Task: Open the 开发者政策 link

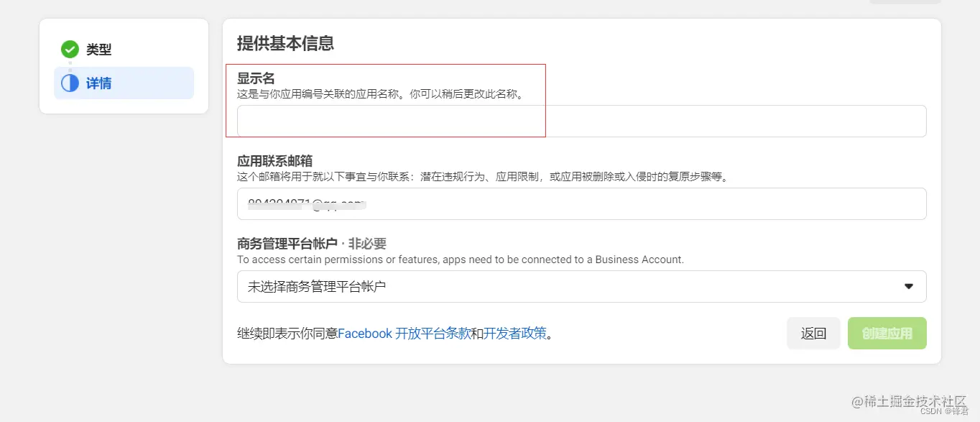Action: tap(515, 334)
